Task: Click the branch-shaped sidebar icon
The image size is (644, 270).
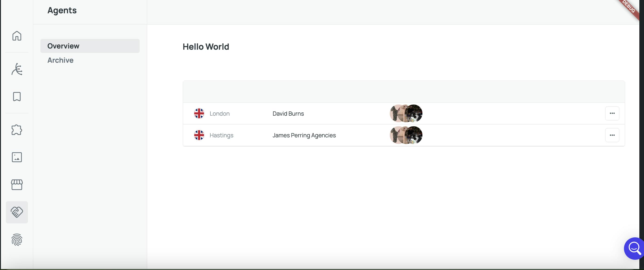Action: 17,69
